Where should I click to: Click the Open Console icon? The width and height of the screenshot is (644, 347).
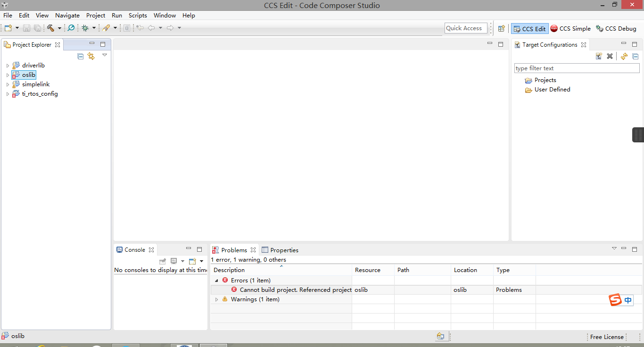pyautogui.click(x=192, y=261)
